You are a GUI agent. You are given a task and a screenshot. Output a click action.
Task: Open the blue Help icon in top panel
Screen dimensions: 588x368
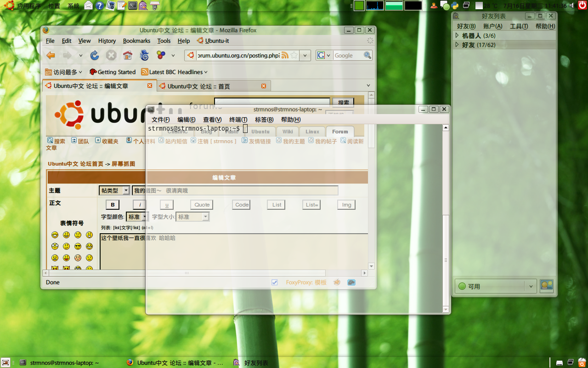pos(99,6)
